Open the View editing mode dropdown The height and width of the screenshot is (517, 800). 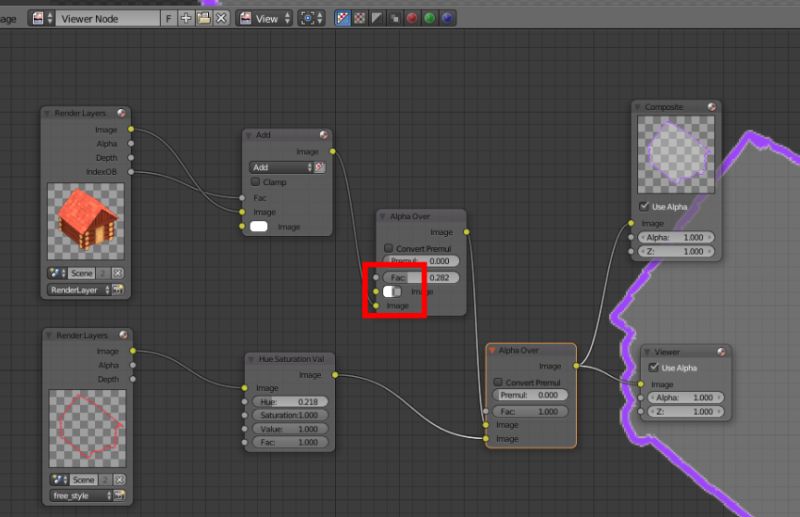264,19
